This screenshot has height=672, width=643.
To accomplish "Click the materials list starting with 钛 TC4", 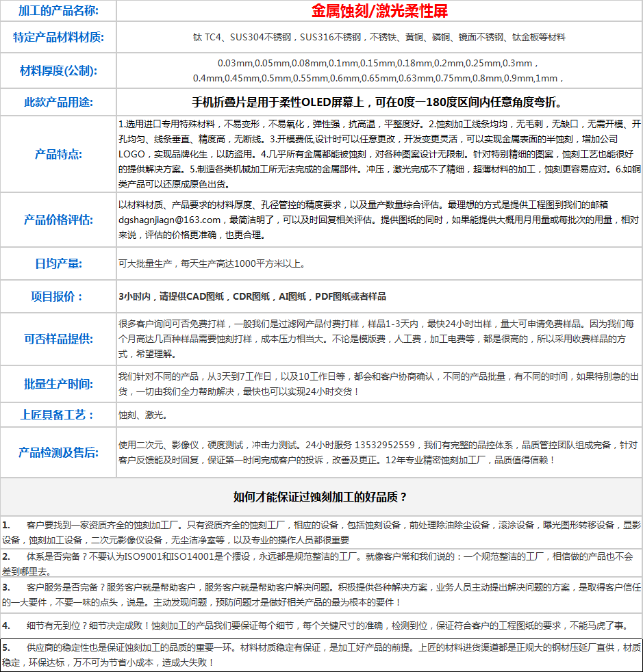I will [379, 37].
